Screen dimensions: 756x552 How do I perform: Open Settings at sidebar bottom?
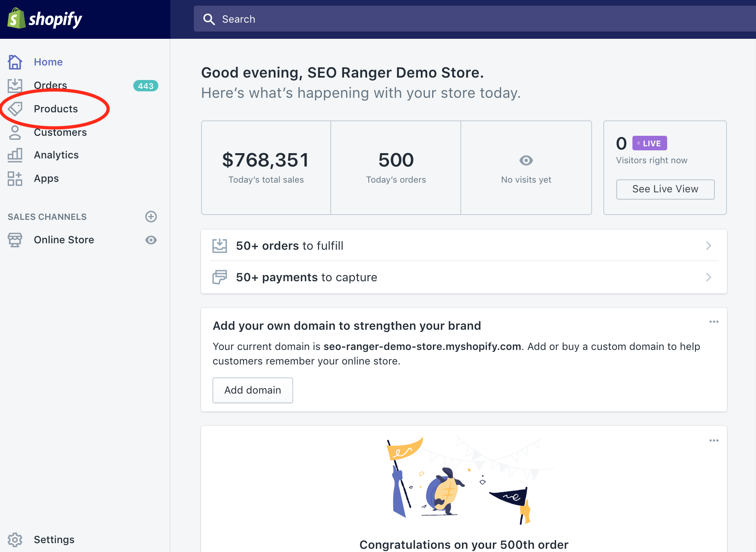tap(54, 539)
